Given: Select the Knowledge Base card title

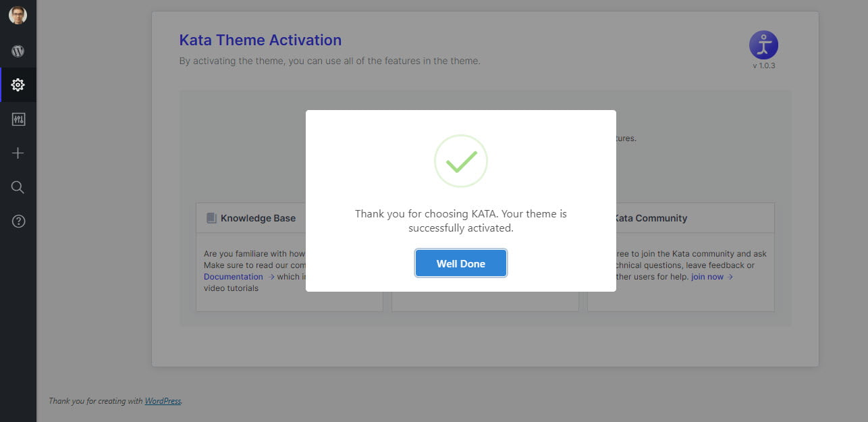Looking at the screenshot, I should click(x=258, y=218).
